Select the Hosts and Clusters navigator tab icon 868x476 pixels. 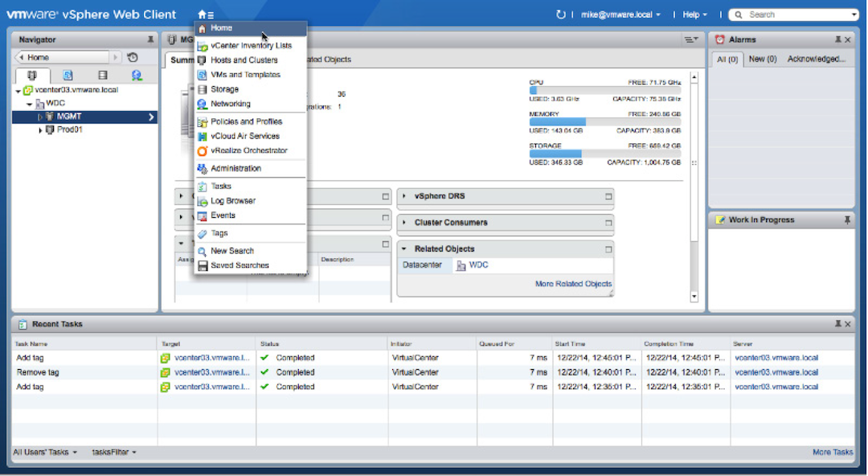pyautogui.click(x=32, y=76)
